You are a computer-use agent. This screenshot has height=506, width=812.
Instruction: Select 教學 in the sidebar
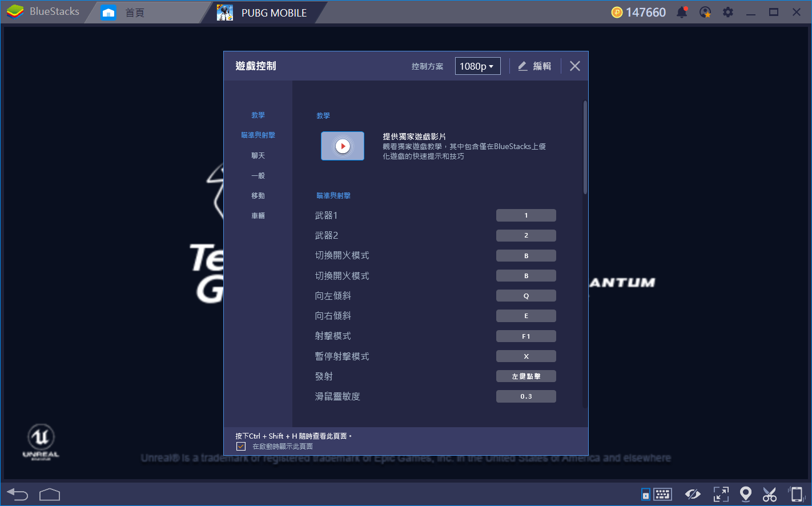[258, 115]
